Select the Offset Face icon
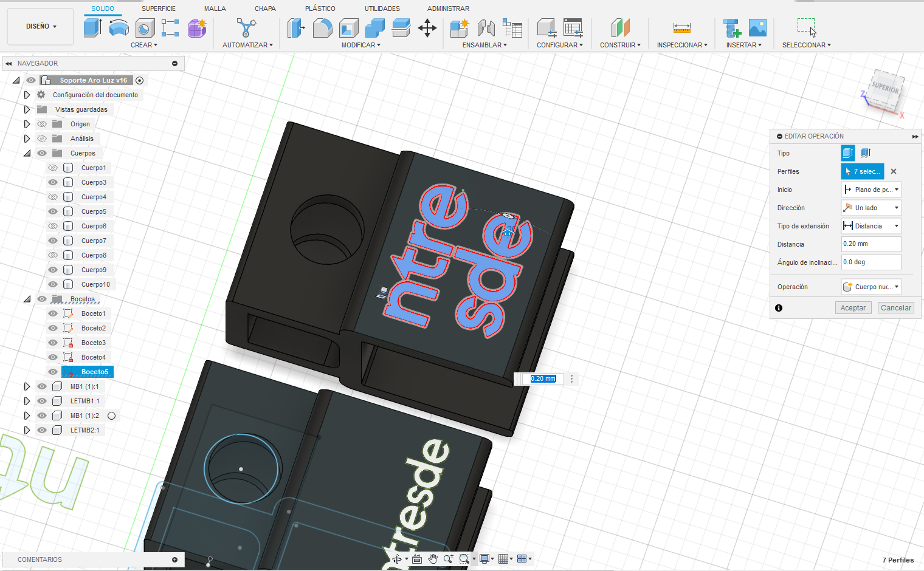924x571 pixels. click(x=401, y=28)
